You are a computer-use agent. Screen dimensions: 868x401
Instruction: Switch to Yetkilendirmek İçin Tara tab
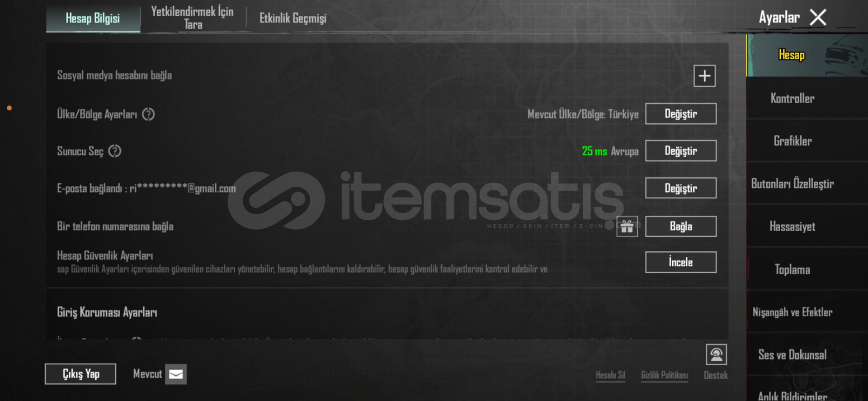[193, 18]
